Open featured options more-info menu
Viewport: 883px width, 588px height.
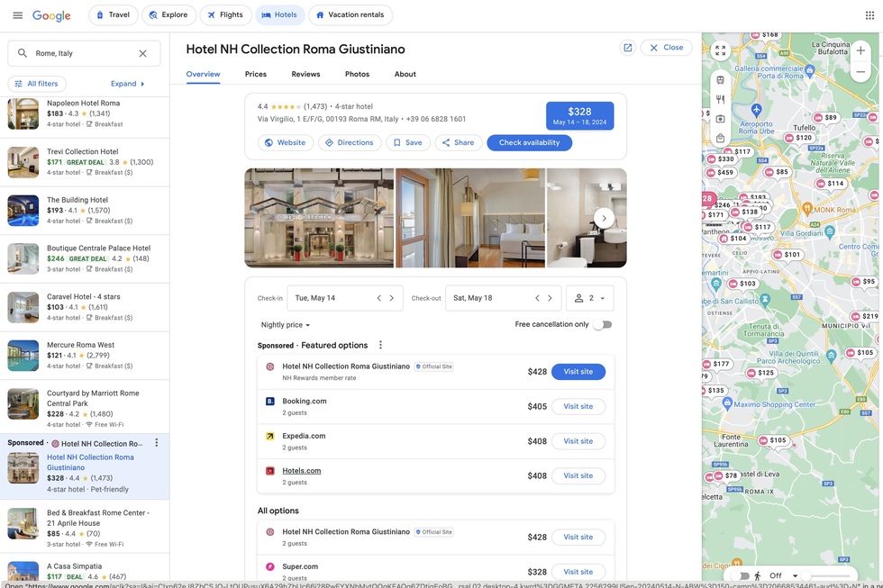[380, 345]
